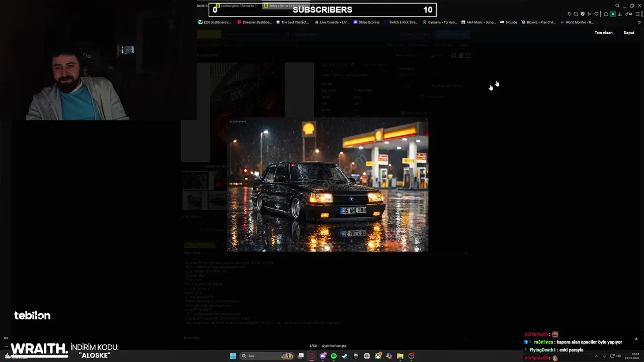This screenshot has height=362, width=644.
Task: Click the first gallery thumbnail of the car
Action: tap(195, 180)
